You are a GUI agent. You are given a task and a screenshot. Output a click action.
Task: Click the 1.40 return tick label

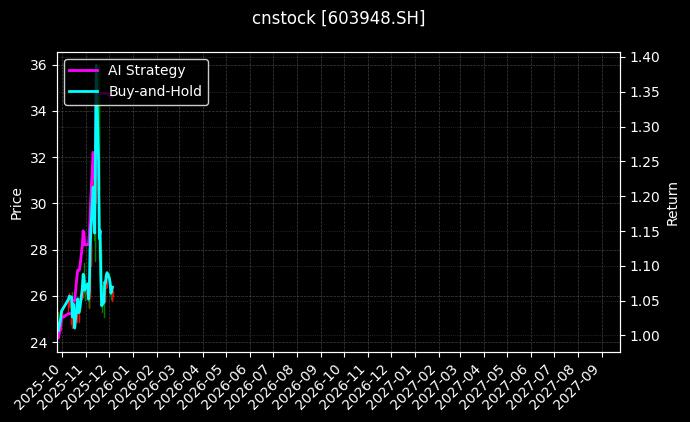[644, 58]
